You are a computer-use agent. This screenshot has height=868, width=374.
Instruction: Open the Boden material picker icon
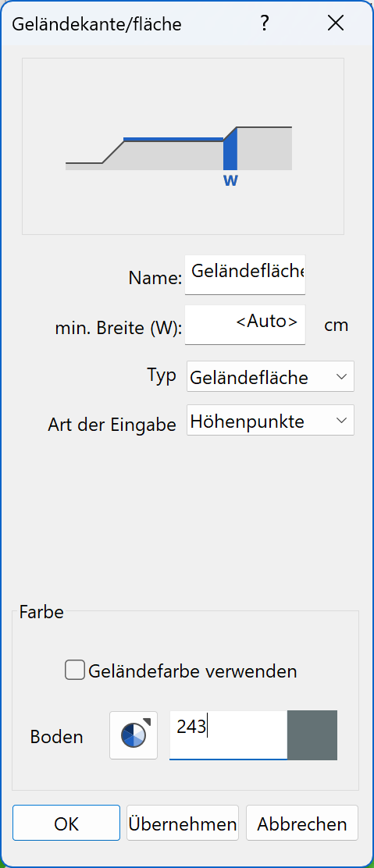pyautogui.click(x=134, y=735)
